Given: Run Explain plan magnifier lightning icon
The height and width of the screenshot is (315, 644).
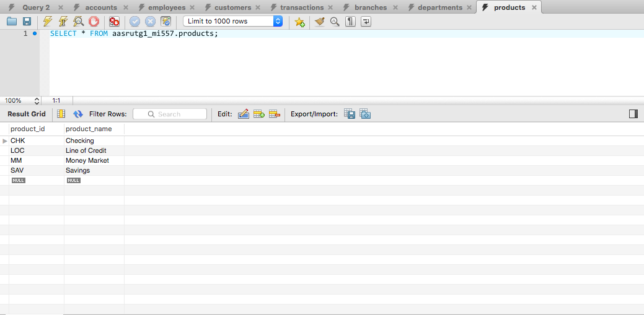Looking at the screenshot, I should (x=79, y=21).
